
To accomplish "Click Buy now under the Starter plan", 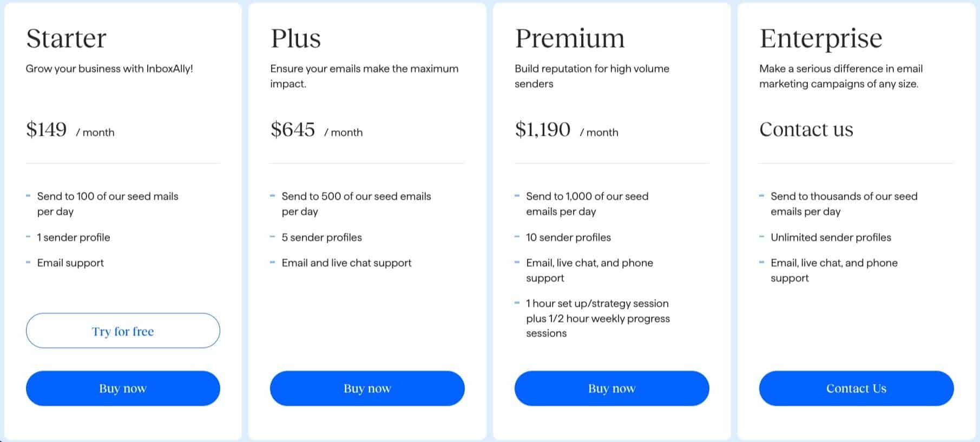I will point(123,388).
